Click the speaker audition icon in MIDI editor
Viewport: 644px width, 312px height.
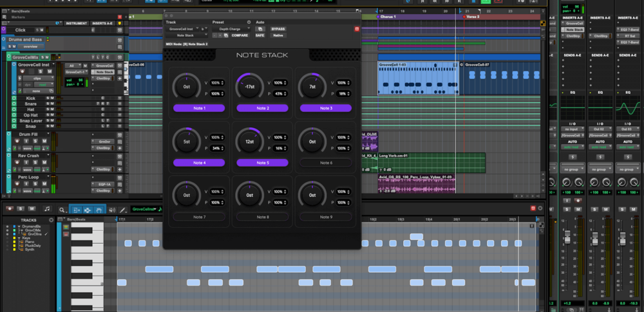click(x=112, y=209)
